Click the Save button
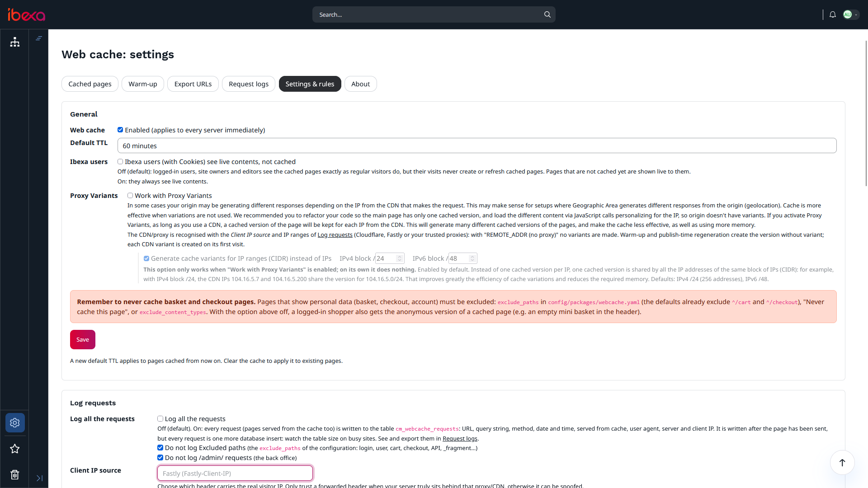Screen dimensions: 868x488 [83, 339]
